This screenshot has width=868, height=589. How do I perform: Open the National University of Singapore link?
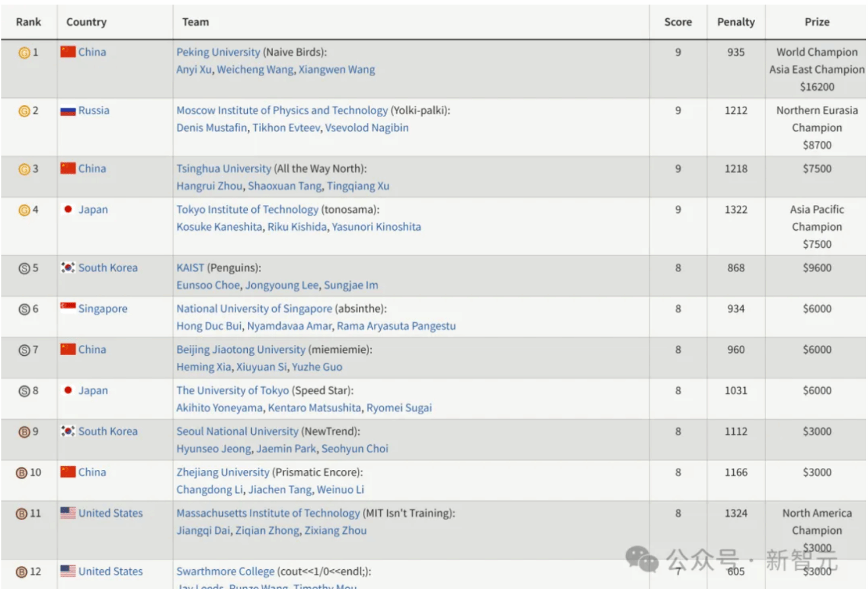pos(254,308)
